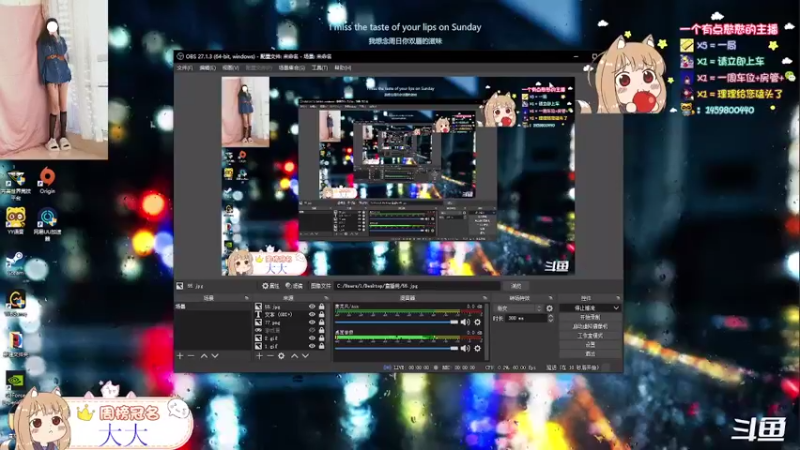Add a new source with the plus icon
Screen dimensions: 800x450
click(259, 356)
